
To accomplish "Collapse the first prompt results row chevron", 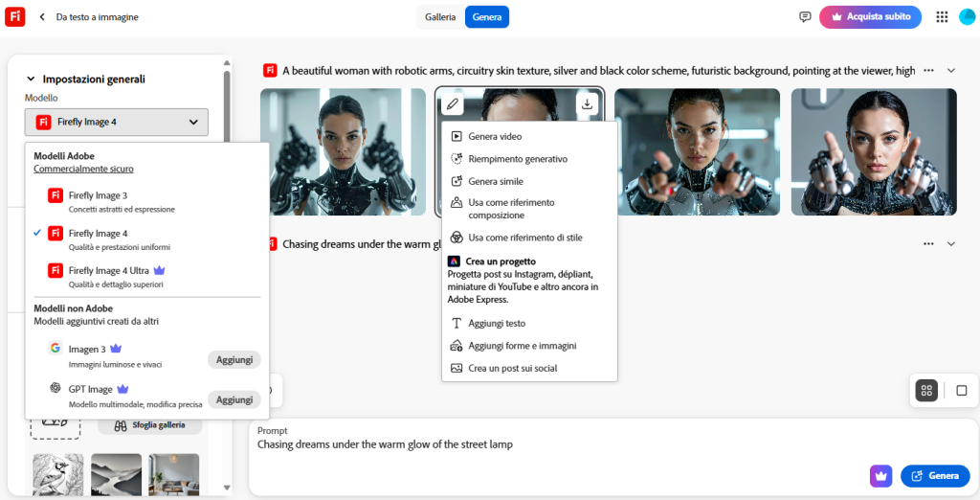I will click(951, 71).
